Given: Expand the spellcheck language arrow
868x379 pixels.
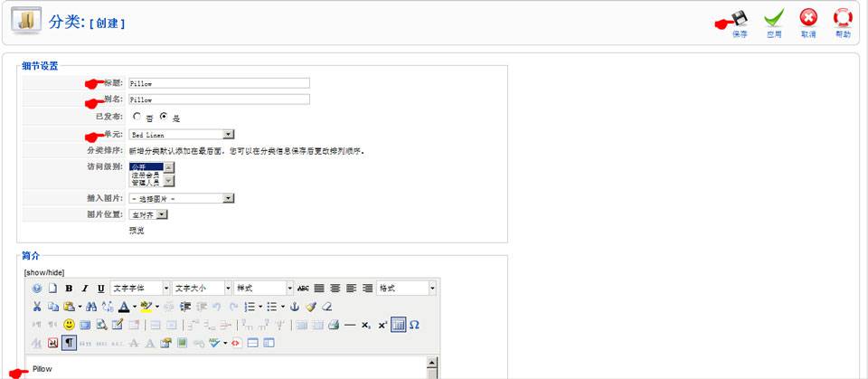Looking at the screenshot, I should tap(225, 343).
